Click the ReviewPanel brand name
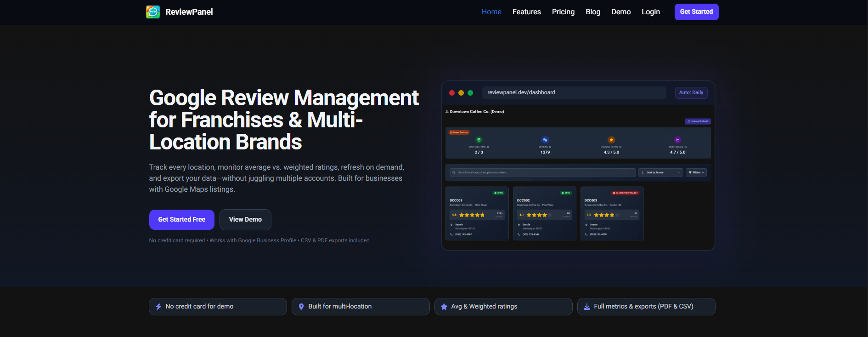Viewport: 868px width, 337px height. [189, 12]
